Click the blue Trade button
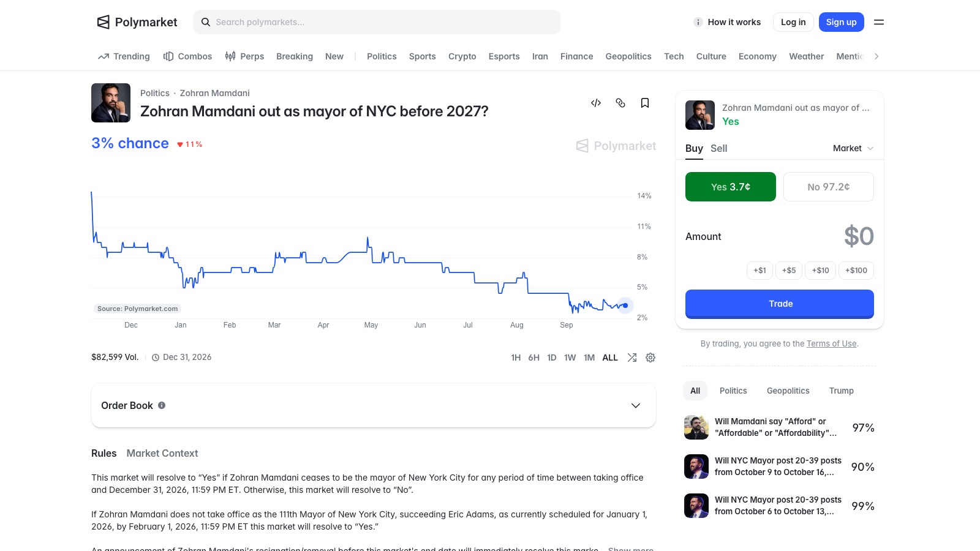The width and height of the screenshot is (980, 551). click(x=780, y=304)
